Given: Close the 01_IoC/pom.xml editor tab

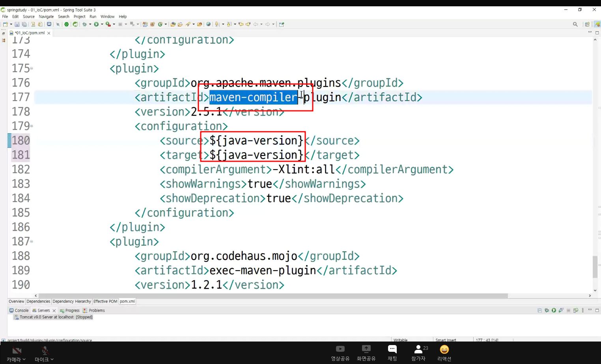Looking at the screenshot, I should [49, 33].
